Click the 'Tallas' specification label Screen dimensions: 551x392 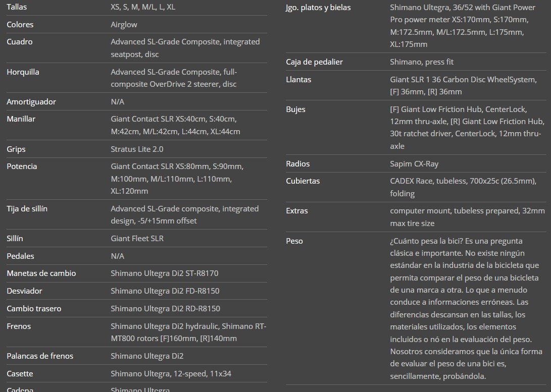click(17, 7)
